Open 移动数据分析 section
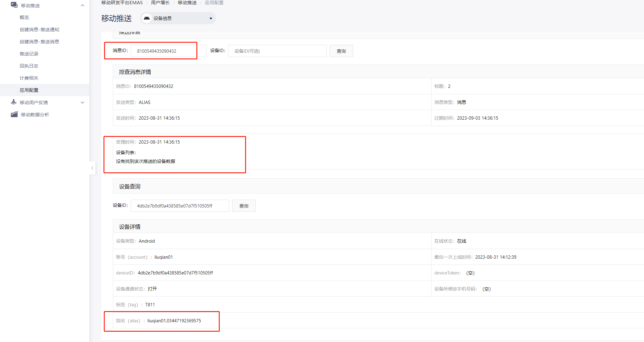644x342 pixels. coord(35,115)
